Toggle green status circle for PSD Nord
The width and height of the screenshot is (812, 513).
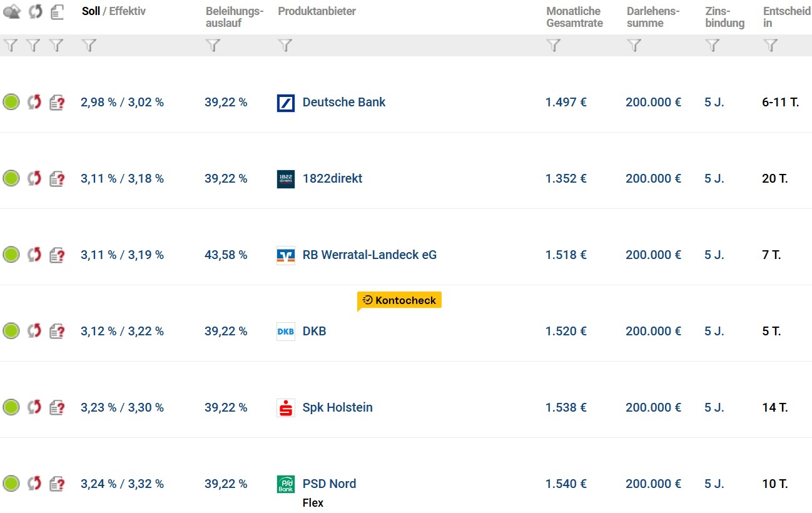[11, 484]
